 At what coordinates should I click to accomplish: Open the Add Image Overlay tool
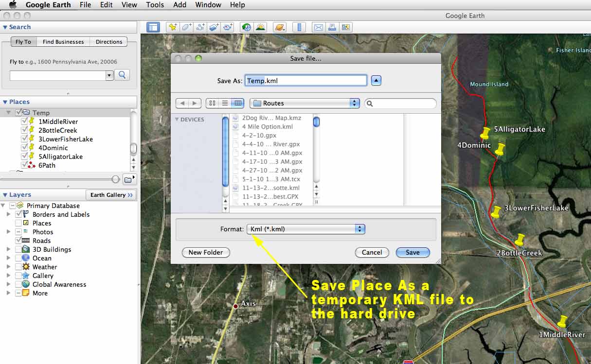(214, 27)
